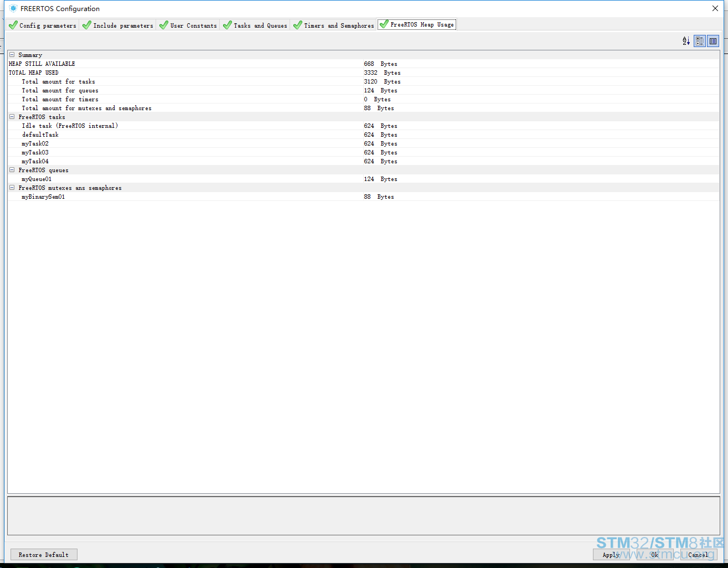Select Total amount for timers row
The width and height of the screenshot is (728, 568).
click(363, 99)
